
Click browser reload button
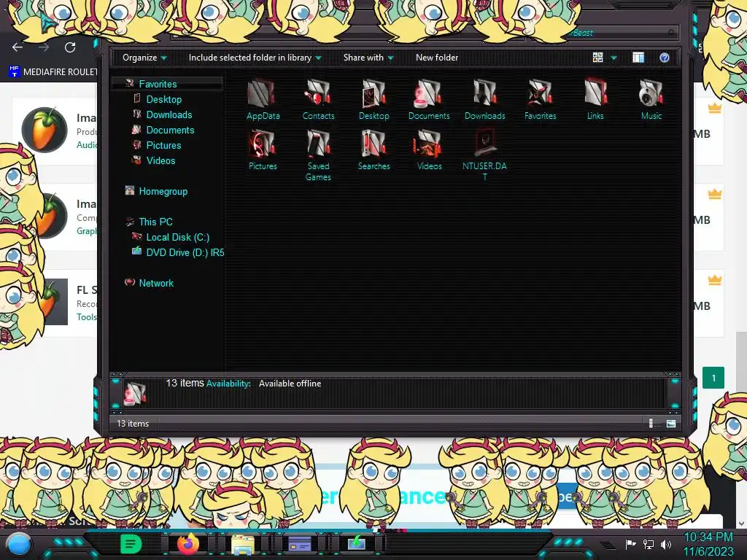[70, 47]
